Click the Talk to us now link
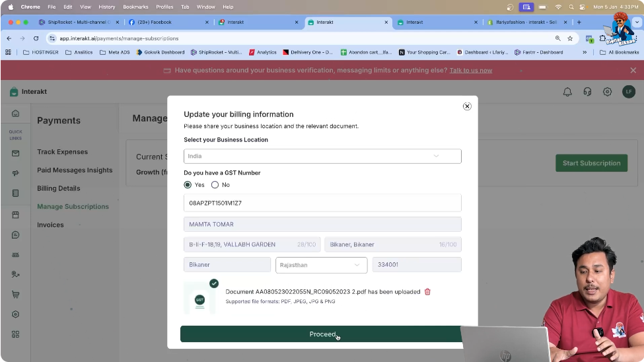This screenshot has height=362, width=644. [x=471, y=70]
